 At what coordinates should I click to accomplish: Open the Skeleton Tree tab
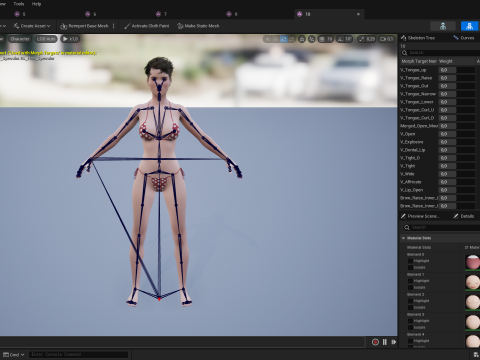pos(418,38)
